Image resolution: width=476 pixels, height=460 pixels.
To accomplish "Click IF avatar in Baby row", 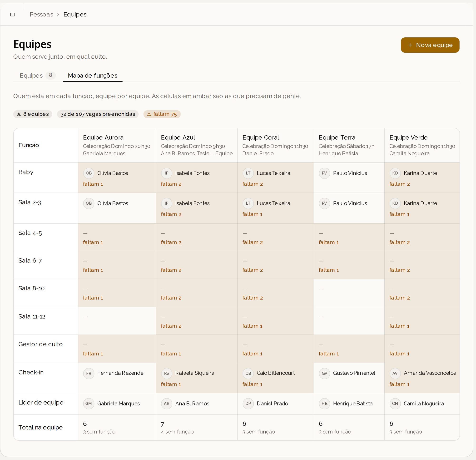I will coord(167,173).
